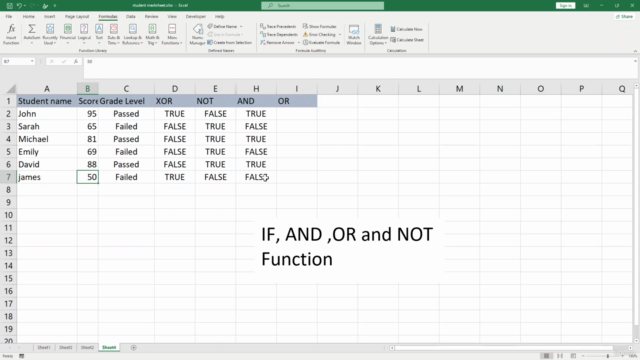Click Trace Dependents
640x360 pixels.
point(279,35)
